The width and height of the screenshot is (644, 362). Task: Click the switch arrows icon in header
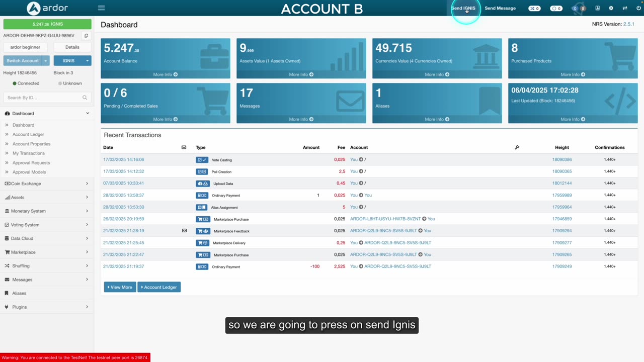[625, 8]
